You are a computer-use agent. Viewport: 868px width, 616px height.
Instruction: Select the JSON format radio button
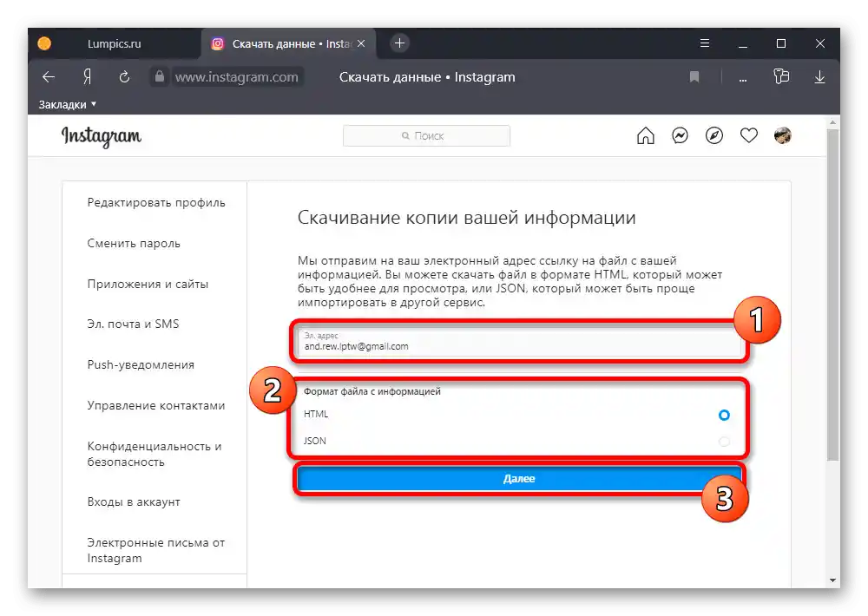coord(724,441)
